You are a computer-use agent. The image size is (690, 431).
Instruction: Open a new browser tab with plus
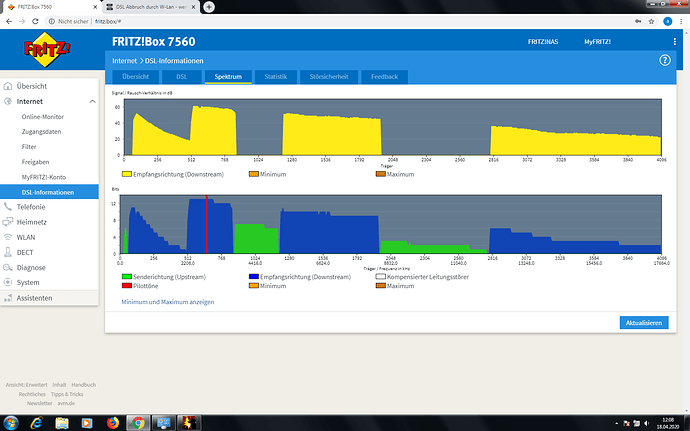[209, 7]
